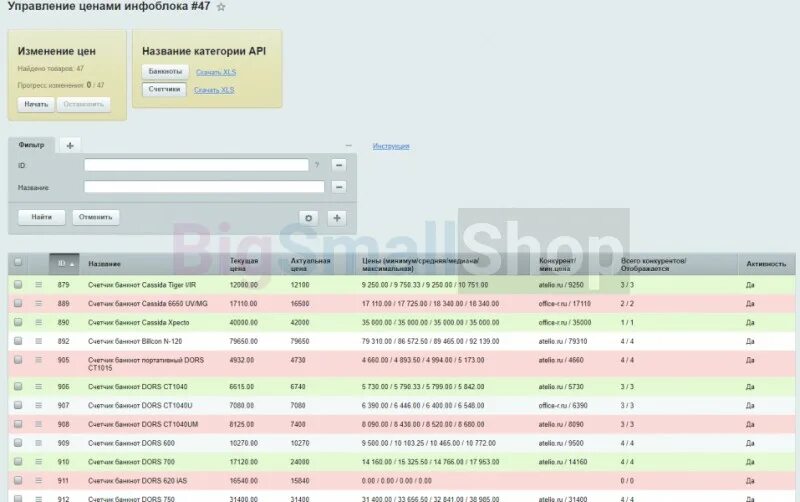This screenshot has width=800, height=502.
Task: Open row menu for item 906
Action: click(x=39, y=387)
